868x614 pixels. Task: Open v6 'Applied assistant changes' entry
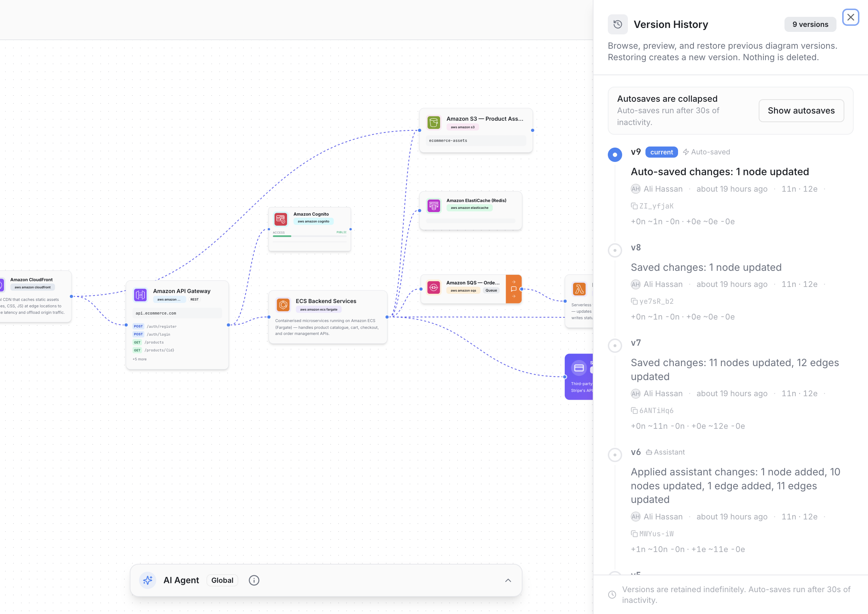(x=735, y=486)
